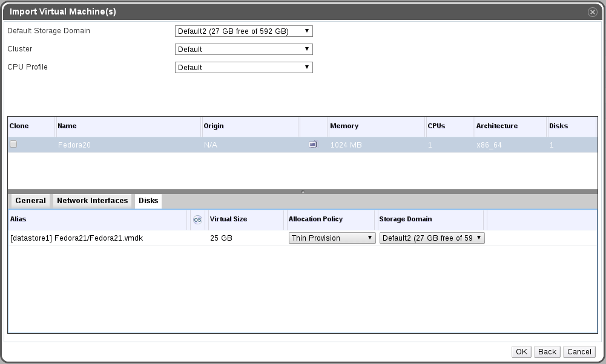The image size is (606, 364).
Task: Open the CPU Profile dropdown
Action: coord(243,68)
